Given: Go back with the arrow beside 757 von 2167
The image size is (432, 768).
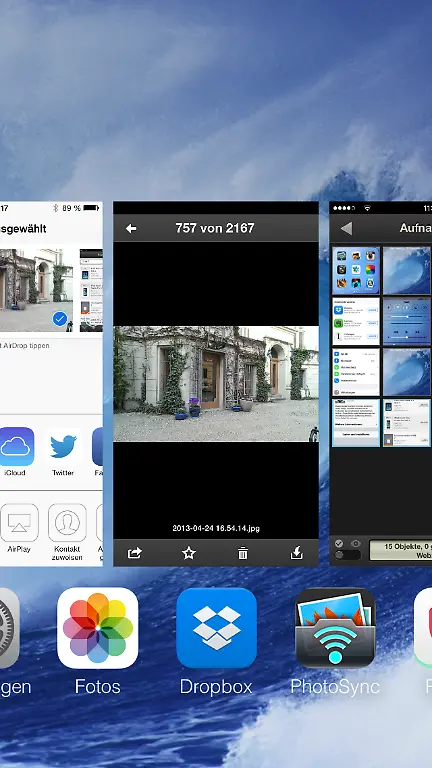Looking at the screenshot, I should (131, 228).
